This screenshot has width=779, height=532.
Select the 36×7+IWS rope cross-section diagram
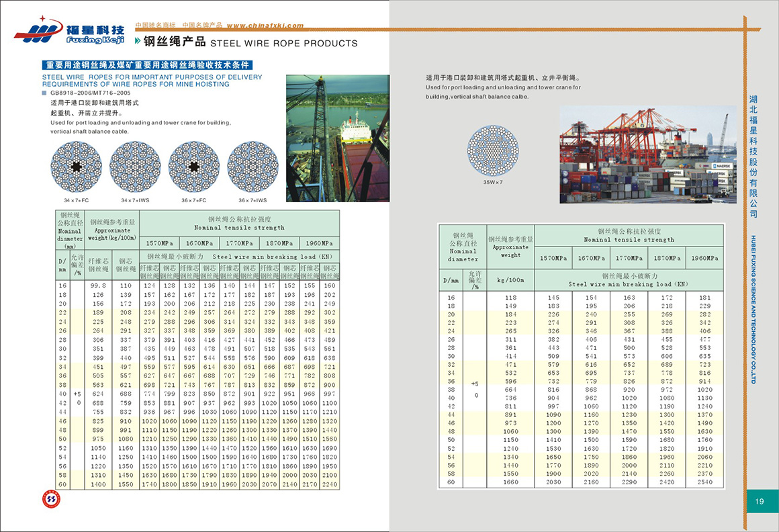coord(253,167)
